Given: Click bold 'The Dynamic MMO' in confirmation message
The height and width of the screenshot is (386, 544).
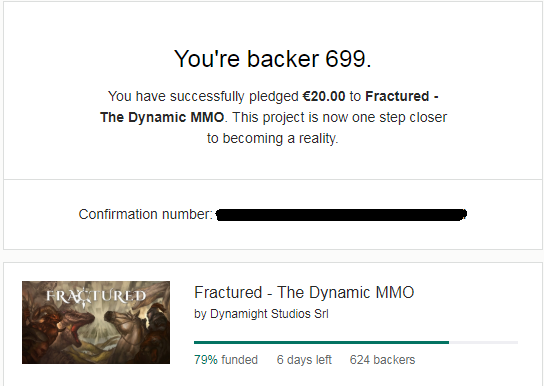Looking at the screenshot, I should pos(162,117).
